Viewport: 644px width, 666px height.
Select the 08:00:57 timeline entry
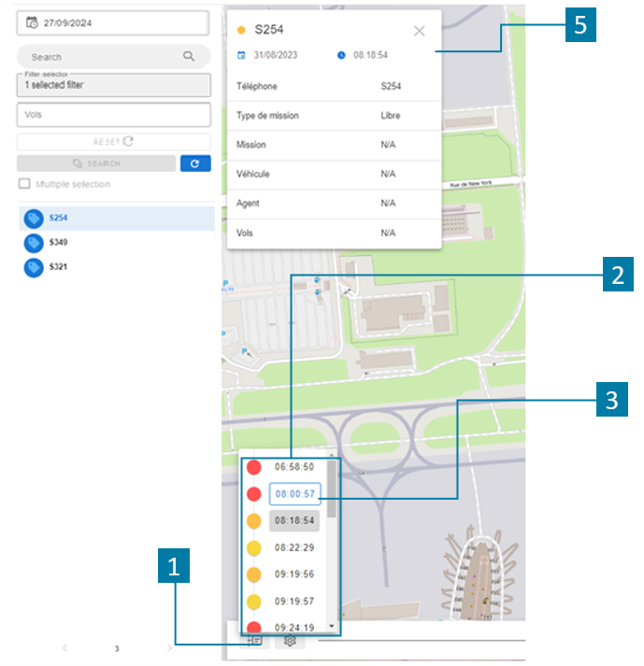(x=295, y=493)
